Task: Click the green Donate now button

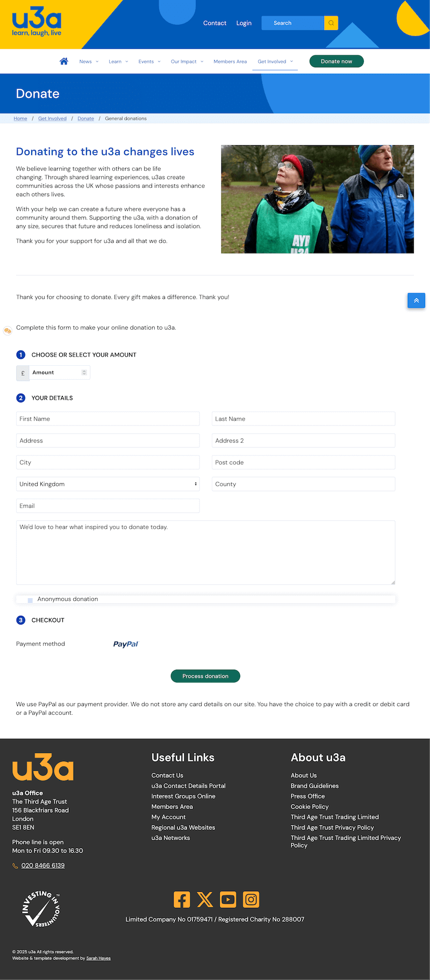Action: (x=336, y=61)
